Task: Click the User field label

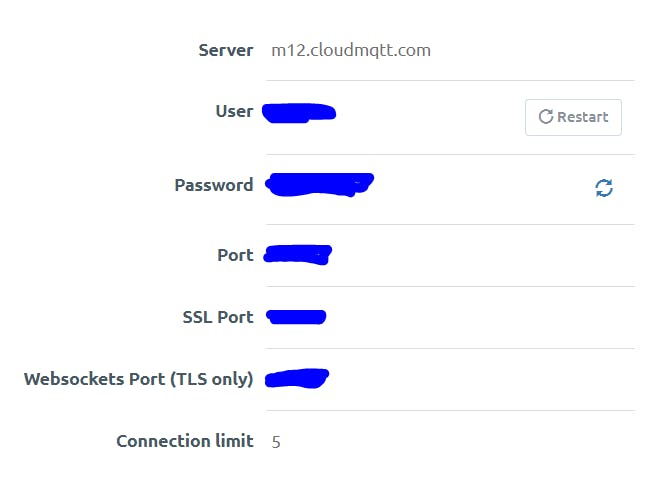Action: [234, 111]
